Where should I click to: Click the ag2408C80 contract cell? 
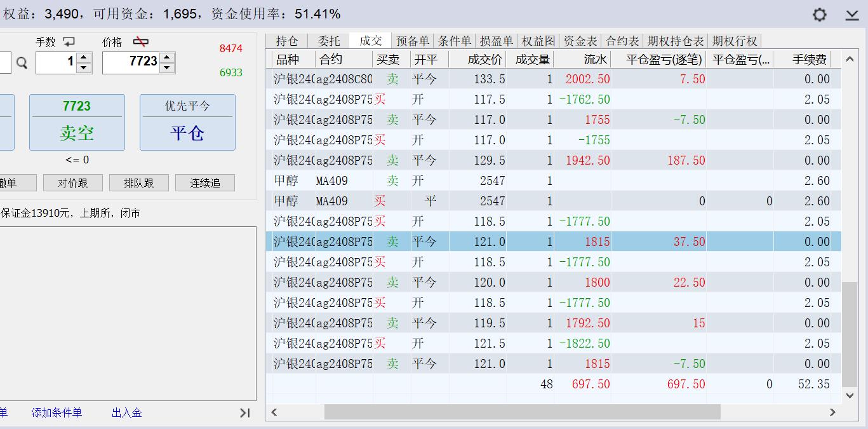point(344,79)
